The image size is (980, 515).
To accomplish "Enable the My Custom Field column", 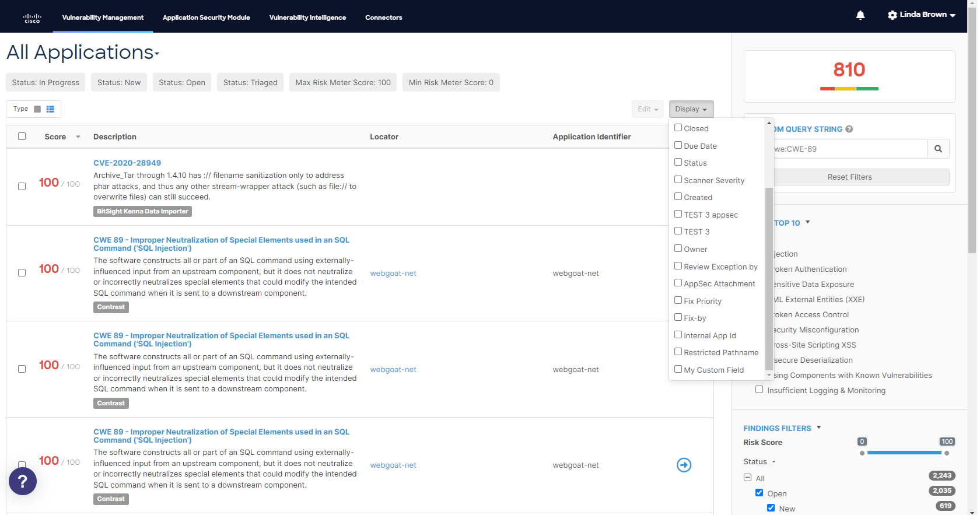I will click(678, 369).
